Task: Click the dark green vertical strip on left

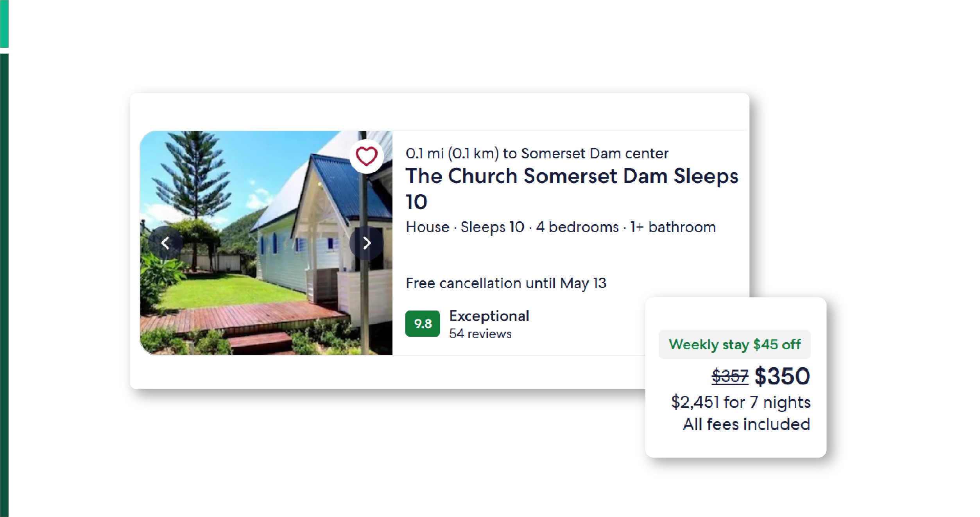Action: (4, 274)
